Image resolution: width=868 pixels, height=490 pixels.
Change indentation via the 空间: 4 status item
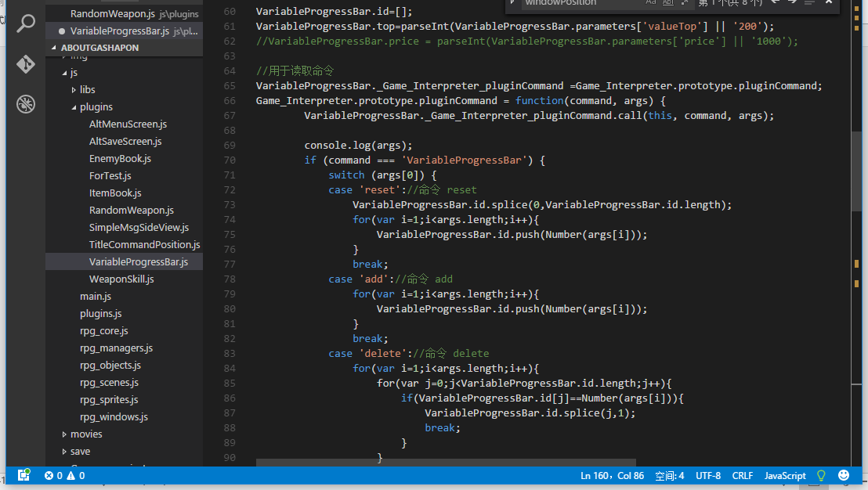tap(669, 476)
